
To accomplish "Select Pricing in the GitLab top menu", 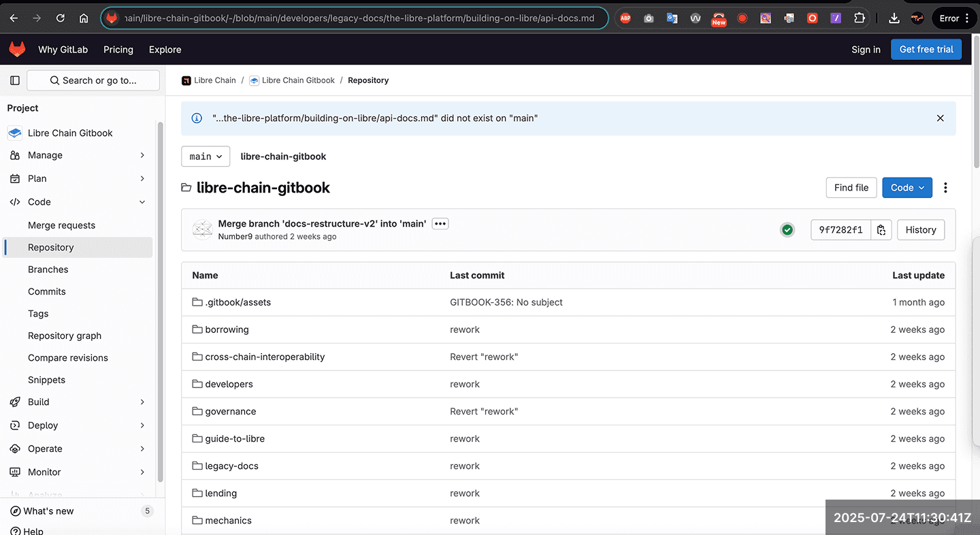I will (118, 49).
